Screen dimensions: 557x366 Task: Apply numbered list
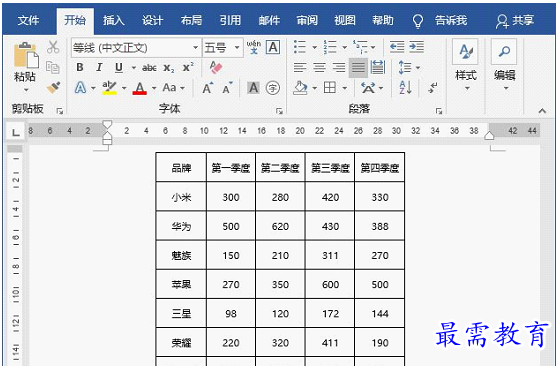point(330,47)
